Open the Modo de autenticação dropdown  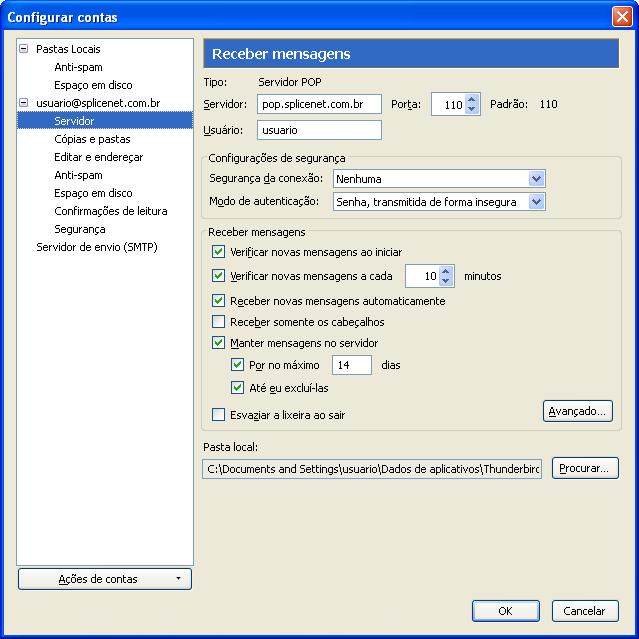click(439, 201)
